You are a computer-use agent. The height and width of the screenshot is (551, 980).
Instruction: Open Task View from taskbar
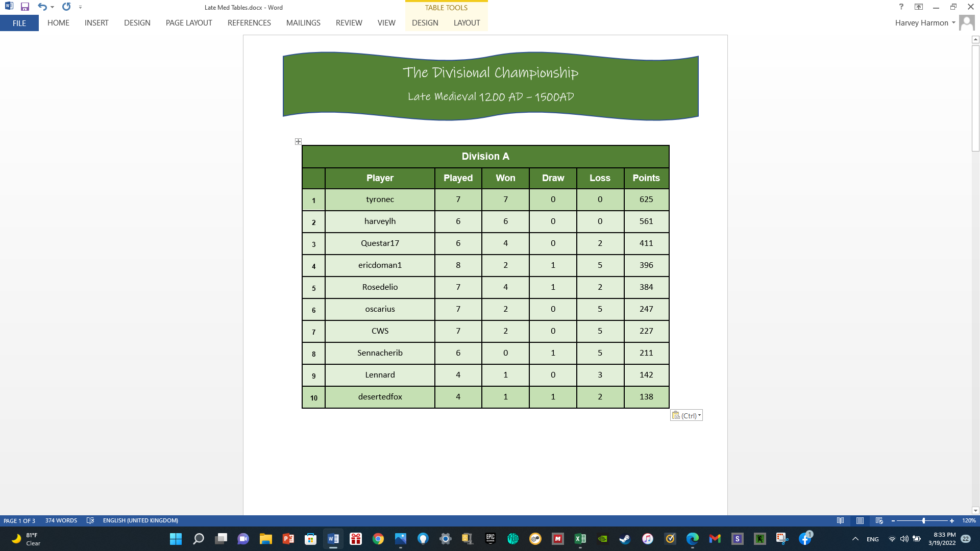click(x=221, y=539)
